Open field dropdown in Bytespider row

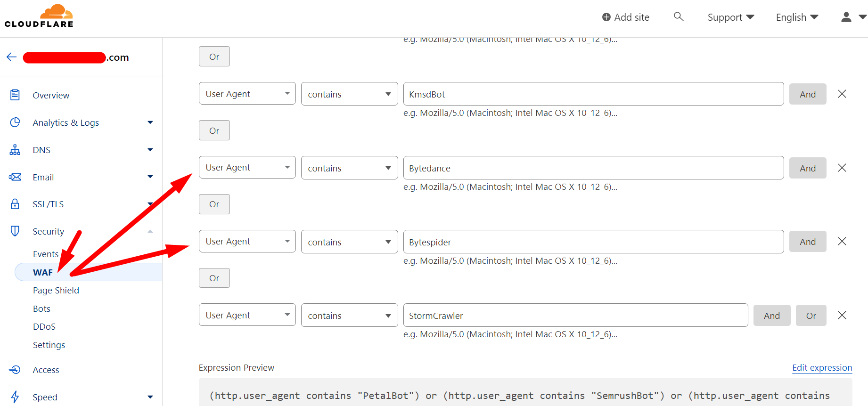[247, 241]
